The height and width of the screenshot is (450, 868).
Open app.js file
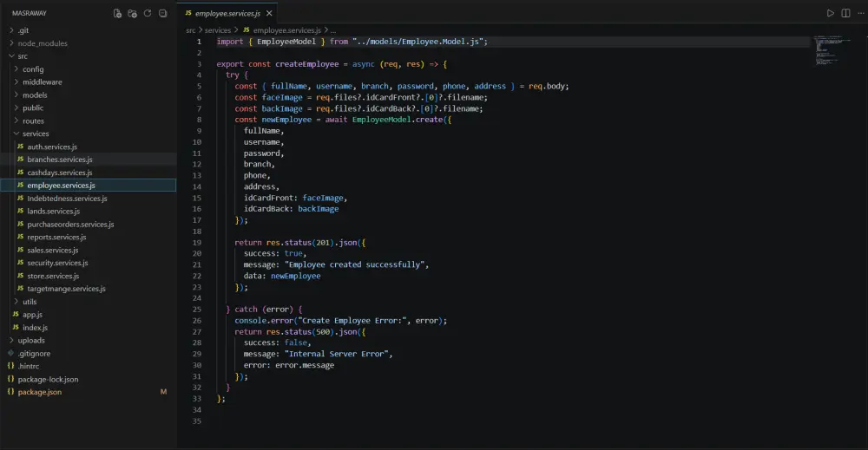pyautogui.click(x=89, y=315)
